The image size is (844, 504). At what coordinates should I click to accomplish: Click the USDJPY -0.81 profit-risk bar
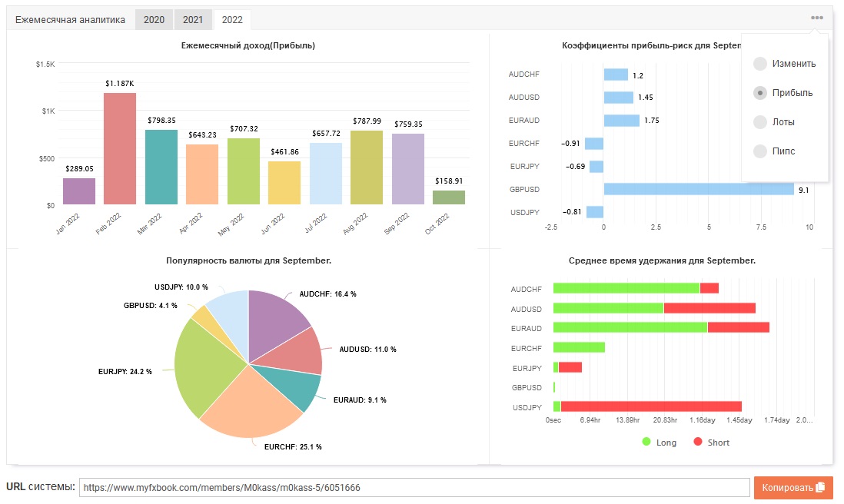pyautogui.click(x=595, y=212)
